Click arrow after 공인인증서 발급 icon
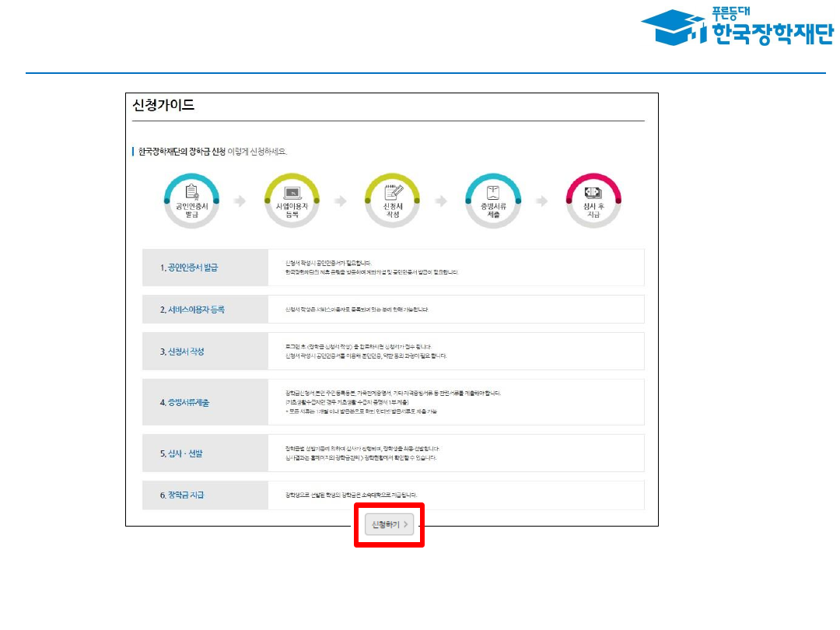Screen dimensions: 840x630 coord(241,201)
